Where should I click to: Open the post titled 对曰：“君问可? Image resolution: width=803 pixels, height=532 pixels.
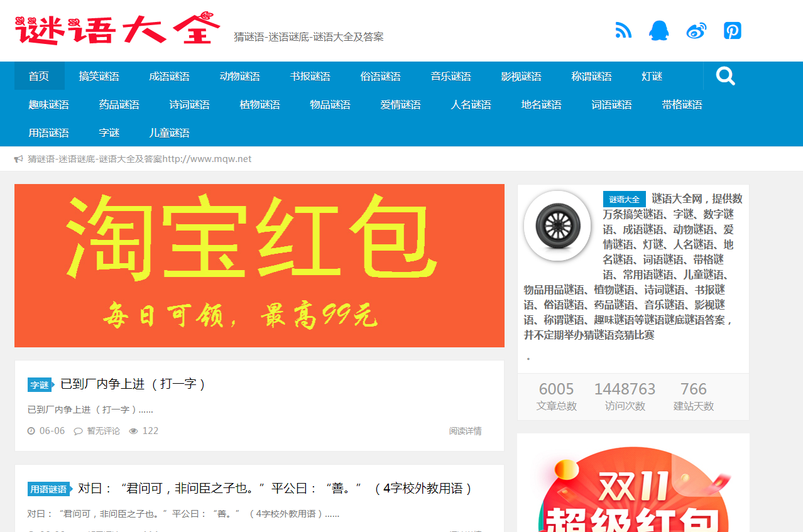[x=275, y=488]
